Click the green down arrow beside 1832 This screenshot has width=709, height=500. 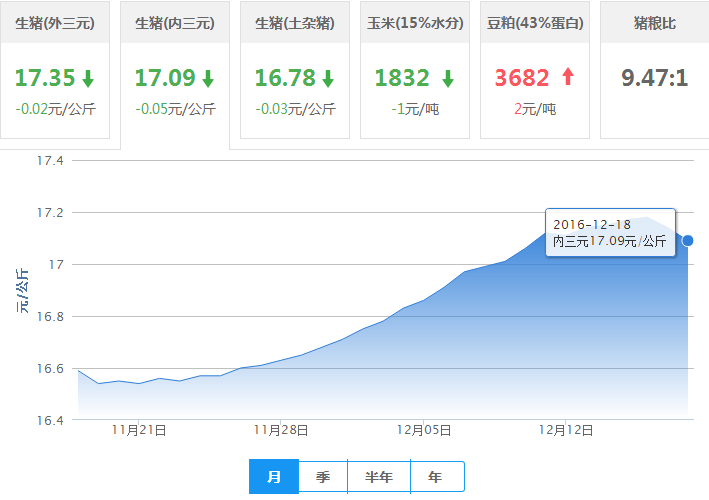(x=448, y=78)
